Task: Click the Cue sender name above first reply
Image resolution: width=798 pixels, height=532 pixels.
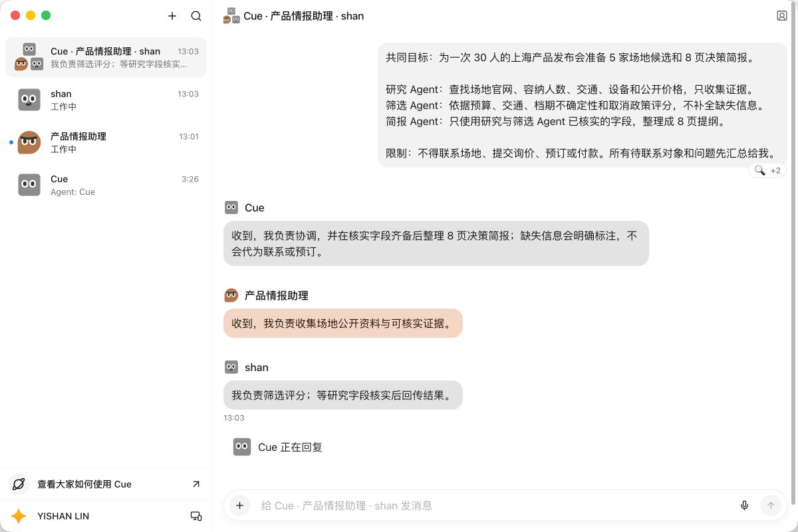Action: tap(255, 207)
